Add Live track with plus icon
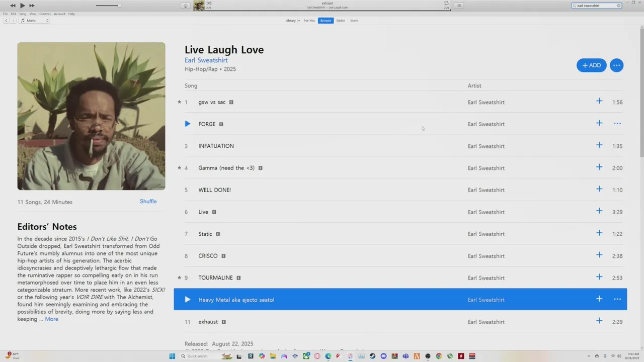The image size is (644, 362). click(x=599, y=211)
